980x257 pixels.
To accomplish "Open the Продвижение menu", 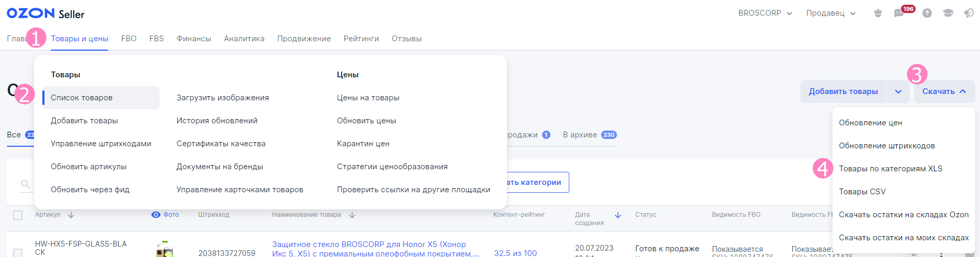I will (304, 39).
